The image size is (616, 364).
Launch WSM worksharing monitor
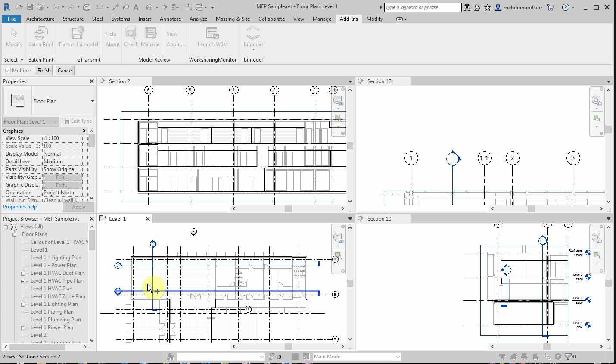[212, 34]
